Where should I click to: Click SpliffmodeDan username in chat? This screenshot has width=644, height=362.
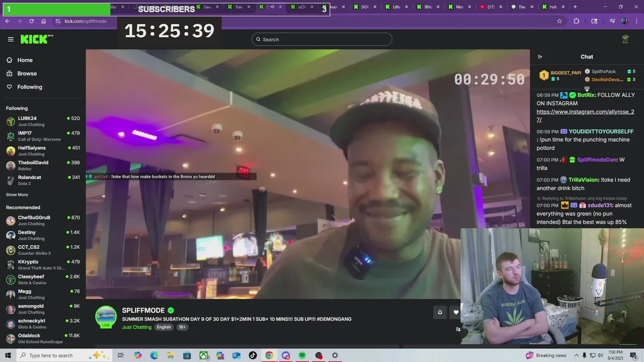(597, 160)
